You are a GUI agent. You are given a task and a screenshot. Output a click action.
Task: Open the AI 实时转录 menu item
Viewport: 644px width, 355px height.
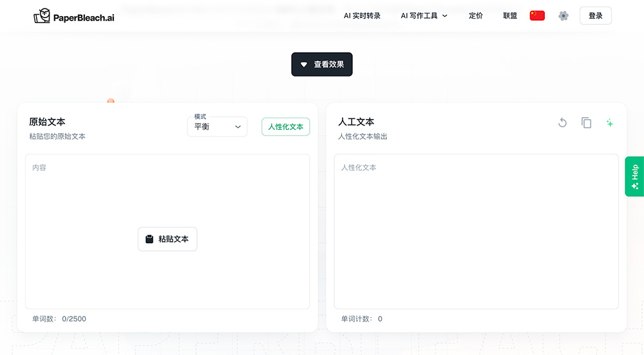362,15
